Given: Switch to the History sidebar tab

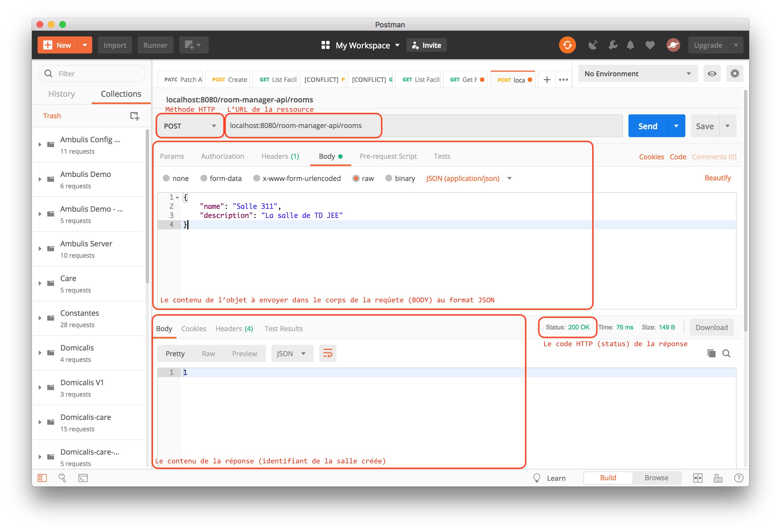Looking at the screenshot, I should [x=61, y=94].
